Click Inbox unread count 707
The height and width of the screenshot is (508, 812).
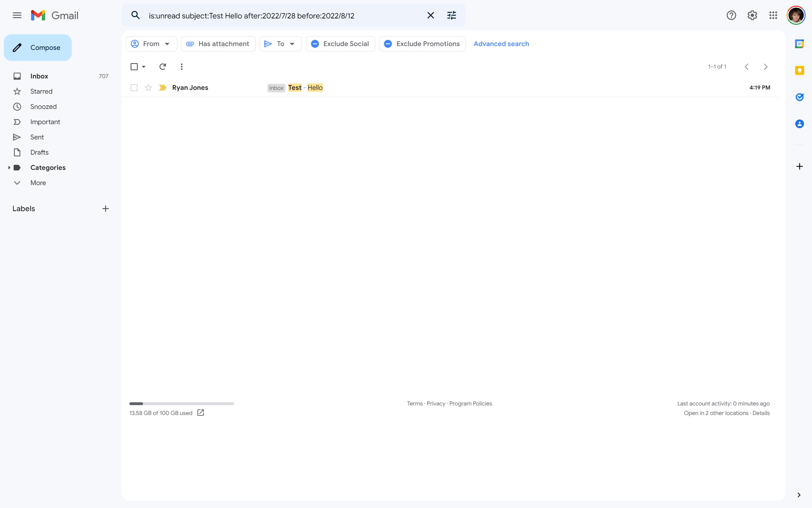click(x=103, y=76)
